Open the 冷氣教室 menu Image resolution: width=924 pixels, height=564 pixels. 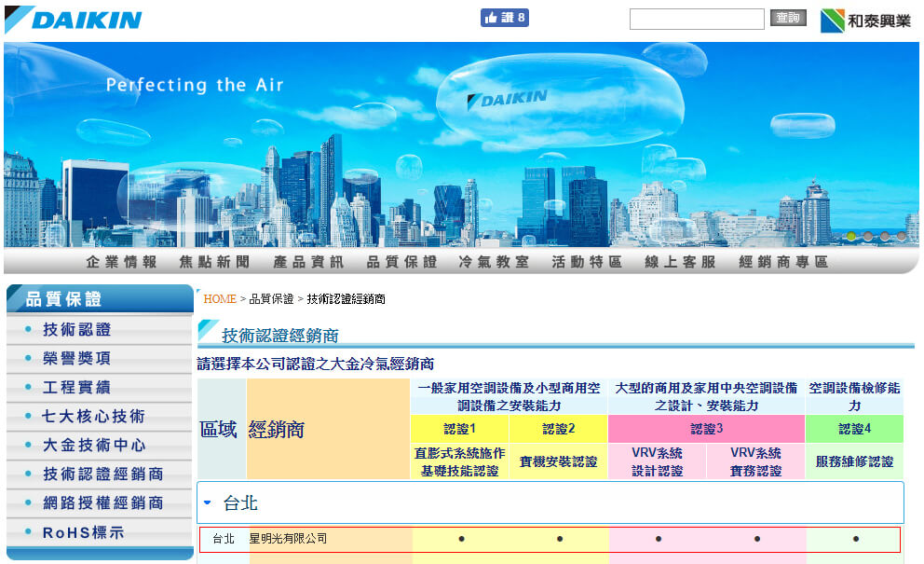(x=495, y=262)
